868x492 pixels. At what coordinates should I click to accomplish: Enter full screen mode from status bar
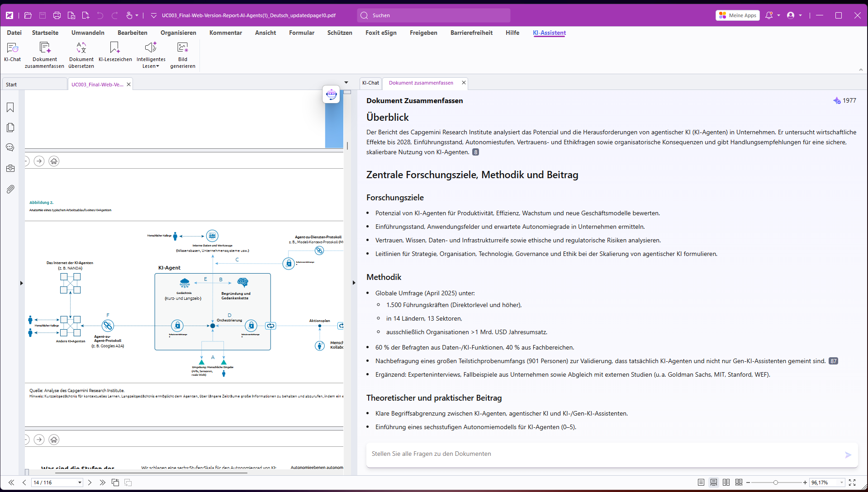[852, 483]
